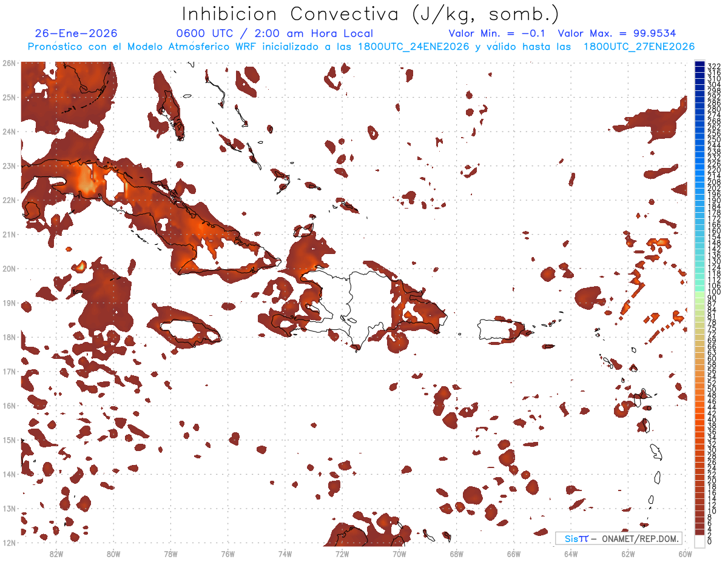Click the 80W longitude label
This screenshot has width=728, height=562.
point(113,553)
